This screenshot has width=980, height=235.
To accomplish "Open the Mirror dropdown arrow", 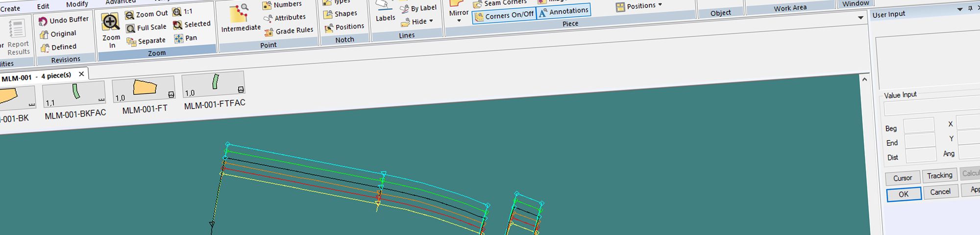I will [x=458, y=21].
